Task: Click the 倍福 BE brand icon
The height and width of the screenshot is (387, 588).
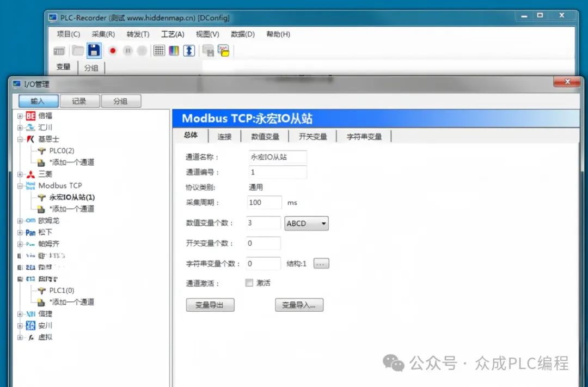Action: (x=30, y=116)
